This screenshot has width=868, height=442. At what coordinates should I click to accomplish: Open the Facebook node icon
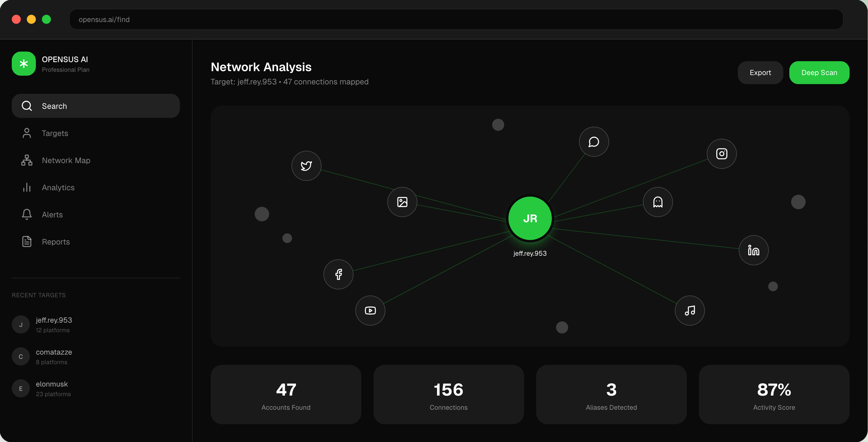(338, 274)
